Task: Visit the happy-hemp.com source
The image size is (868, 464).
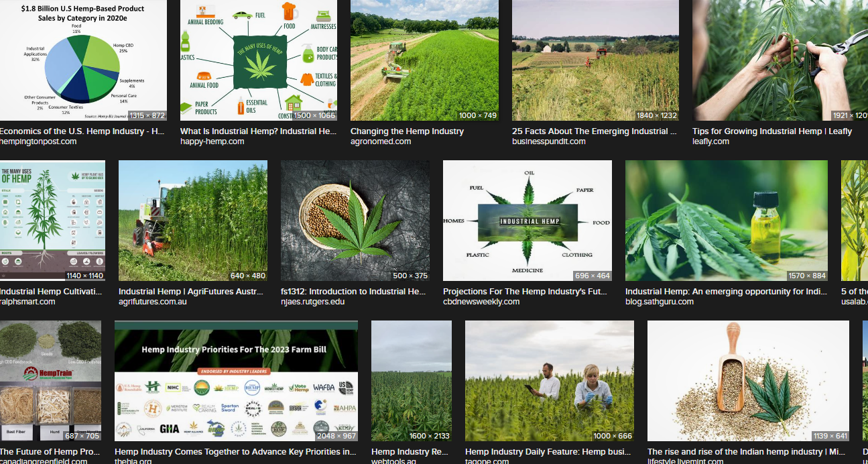Action: pyautogui.click(x=212, y=141)
